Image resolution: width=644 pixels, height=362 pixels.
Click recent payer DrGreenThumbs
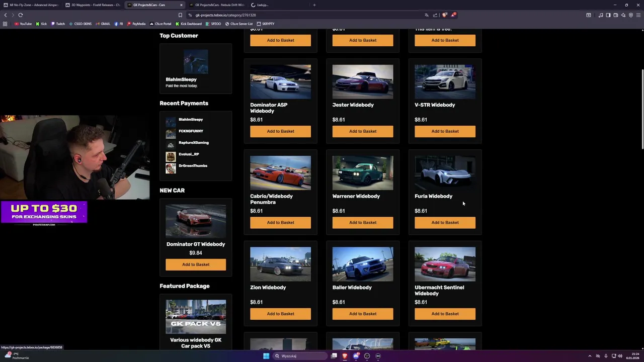193,166
